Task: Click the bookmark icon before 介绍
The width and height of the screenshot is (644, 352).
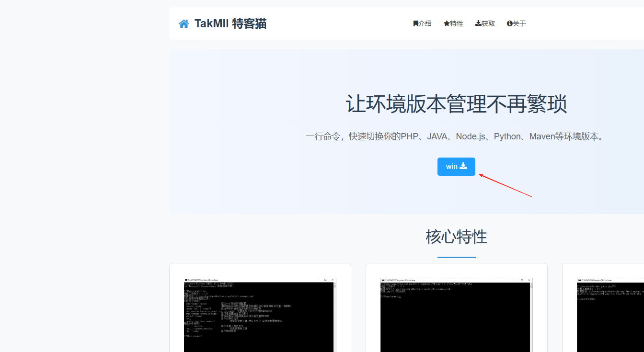Action: pyautogui.click(x=415, y=23)
